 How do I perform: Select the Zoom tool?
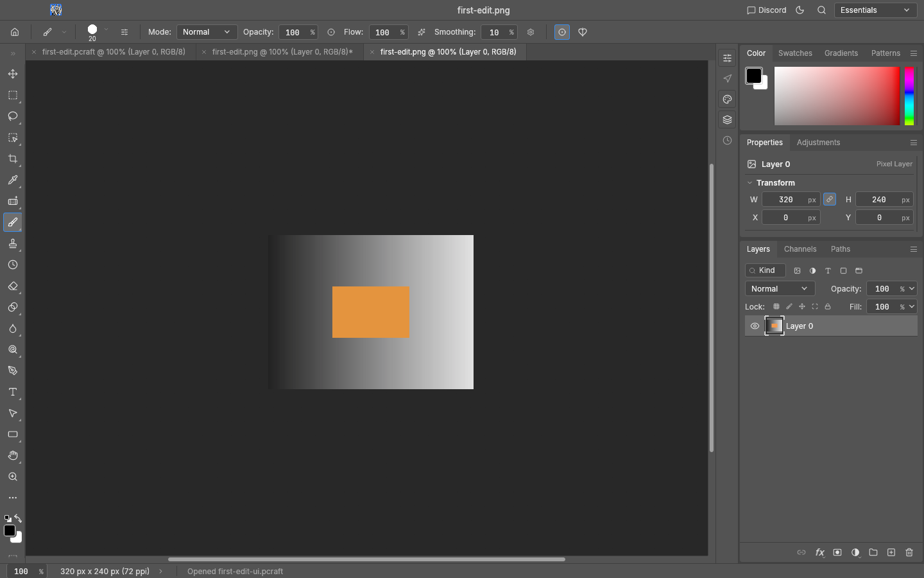click(13, 477)
